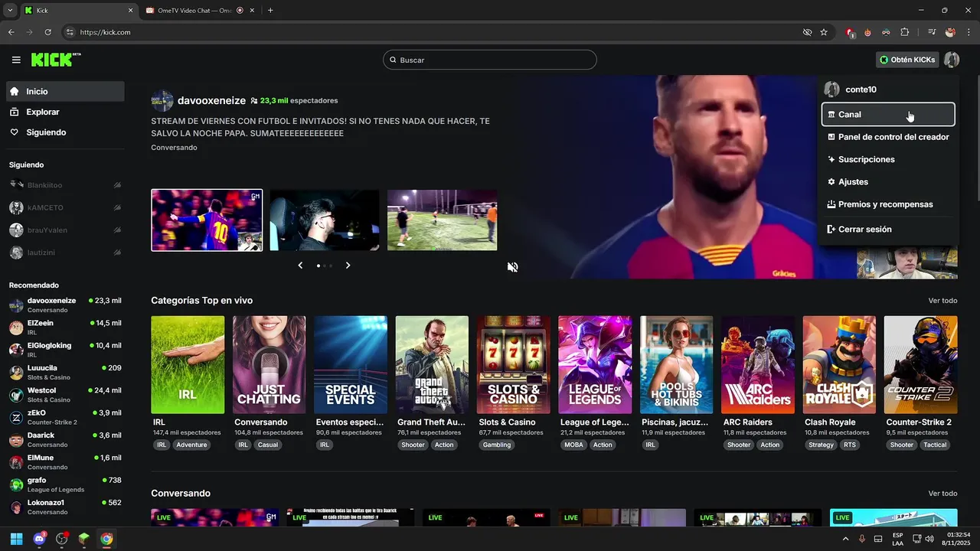Click the MOBA tag
Viewport: 980px width, 551px height.
point(573,445)
